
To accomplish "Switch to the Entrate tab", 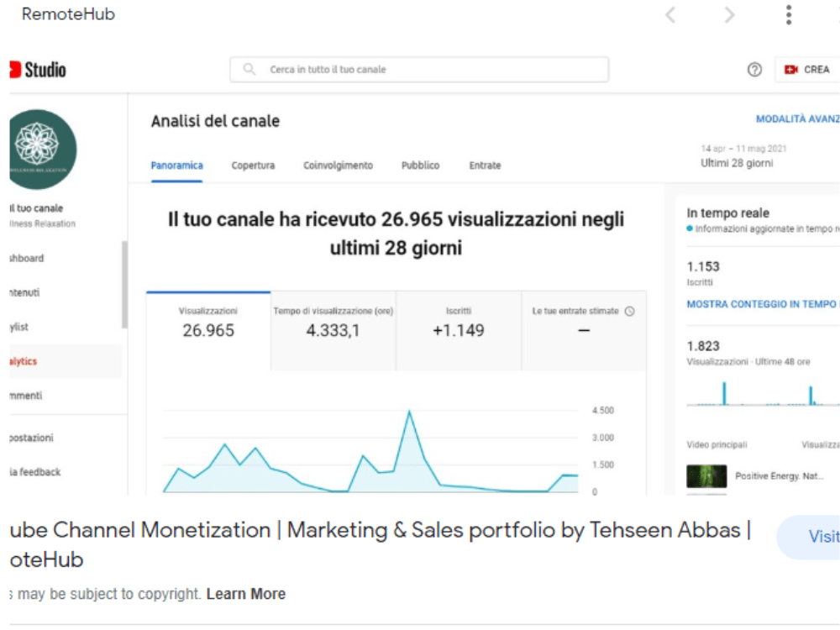I will [x=485, y=165].
